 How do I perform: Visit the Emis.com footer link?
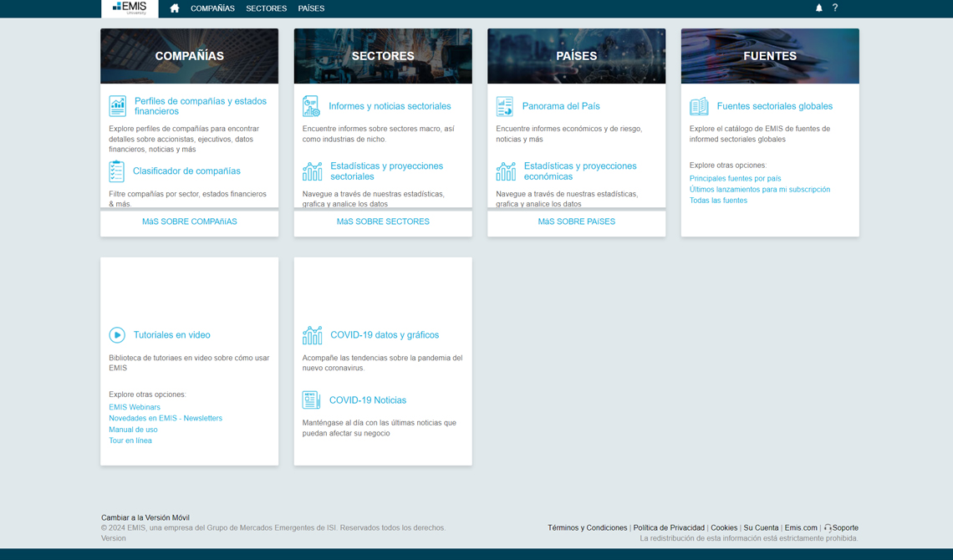click(x=801, y=527)
